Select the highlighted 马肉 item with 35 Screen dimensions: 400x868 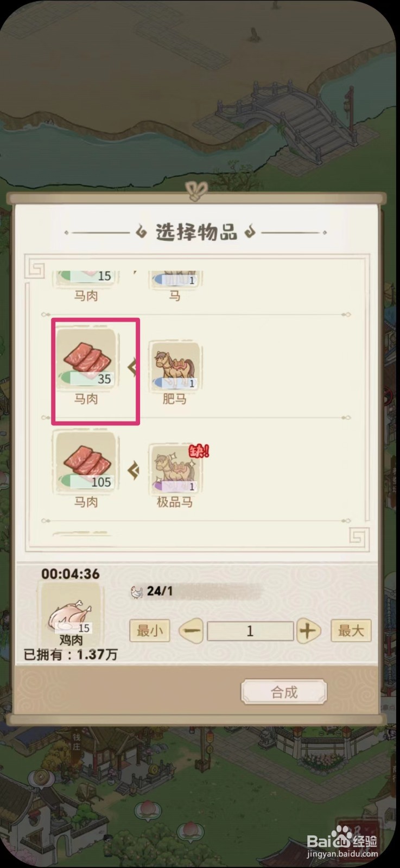click(87, 359)
